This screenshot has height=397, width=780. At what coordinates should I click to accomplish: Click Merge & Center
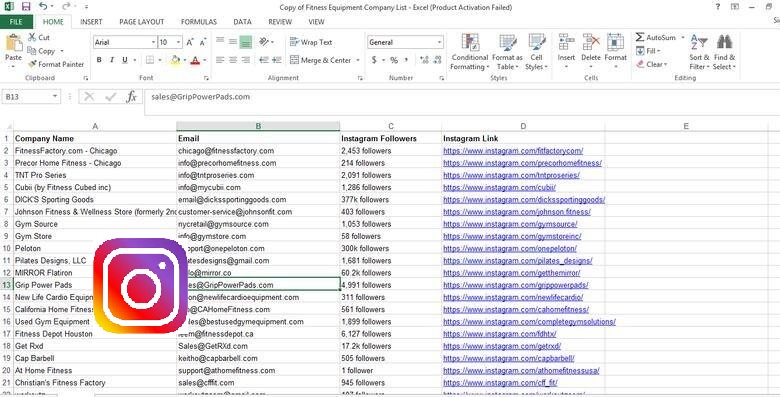[x=320, y=60]
